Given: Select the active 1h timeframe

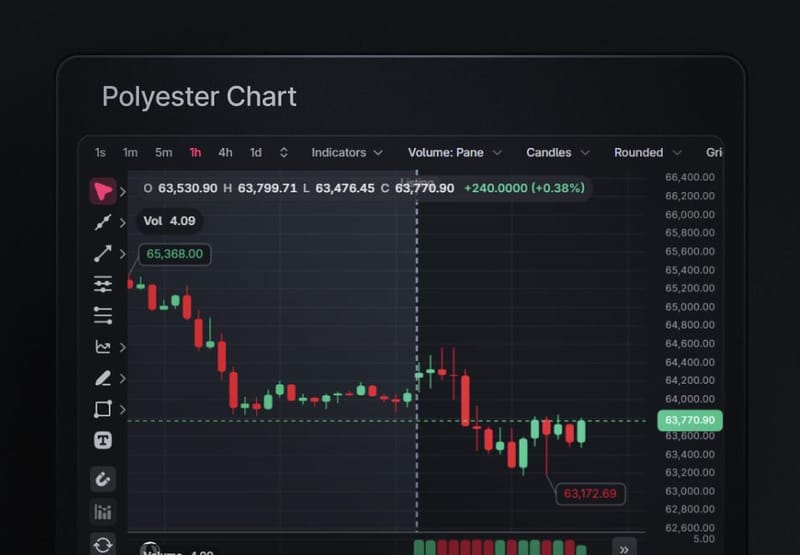Looking at the screenshot, I should (x=195, y=153).
